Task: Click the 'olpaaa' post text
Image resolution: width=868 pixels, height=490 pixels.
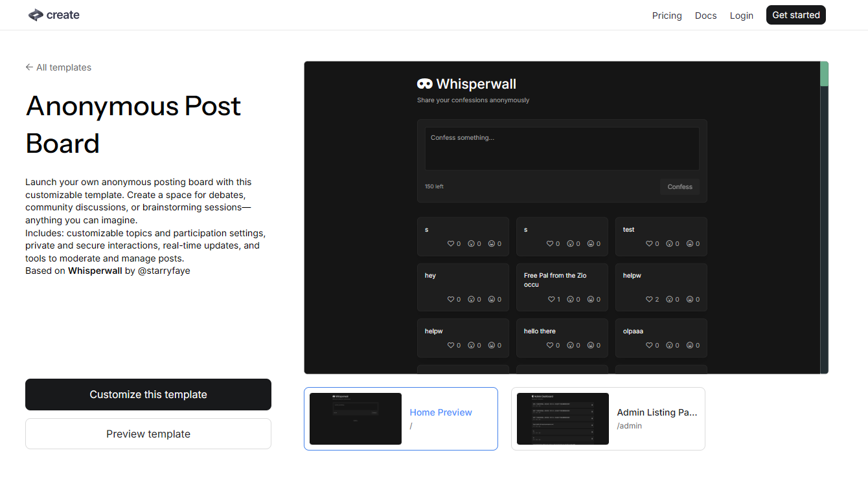Action: [633, 331]
